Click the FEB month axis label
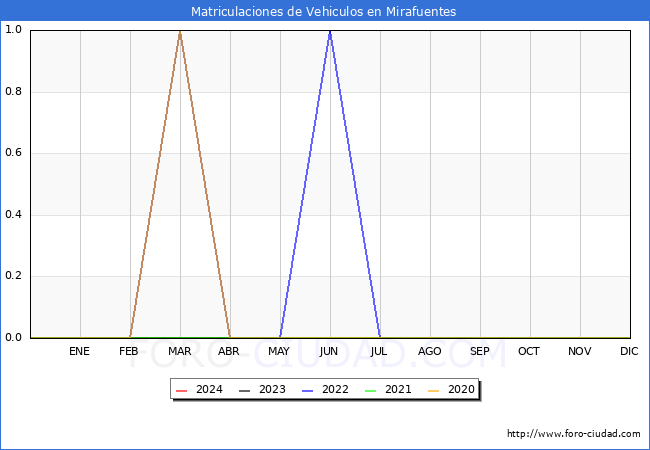 [129, 351]
